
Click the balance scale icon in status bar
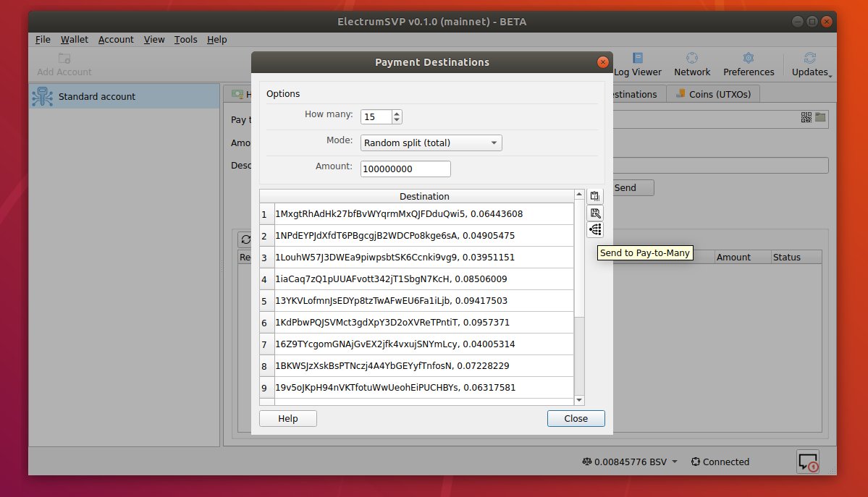[x=587, y=462]
